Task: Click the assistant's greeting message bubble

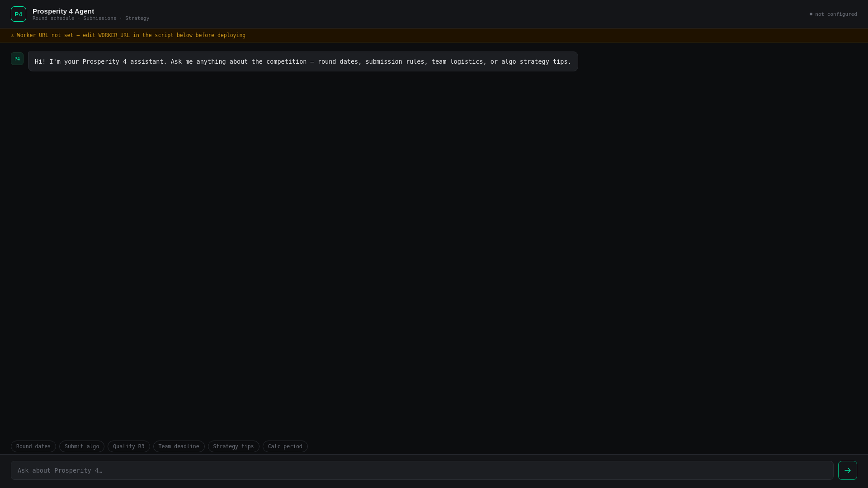Action: [x=303, y=61]
